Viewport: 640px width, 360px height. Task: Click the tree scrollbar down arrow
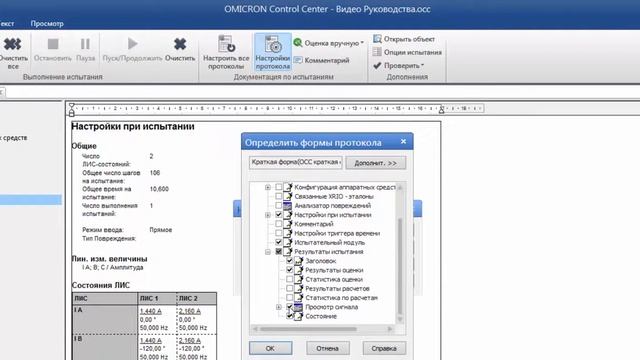pyautogui.click(x=400, y=319)
